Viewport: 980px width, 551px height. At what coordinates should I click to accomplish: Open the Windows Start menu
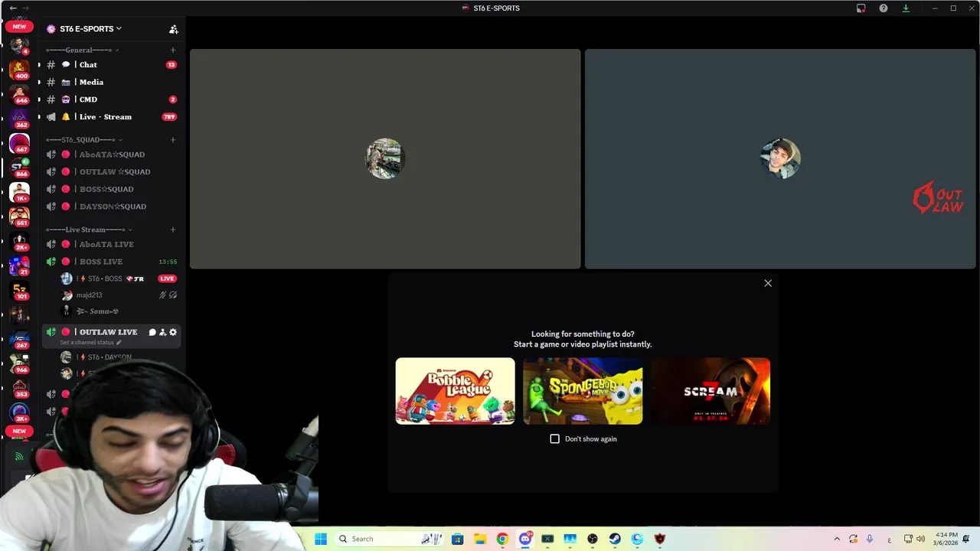(321, 539)
